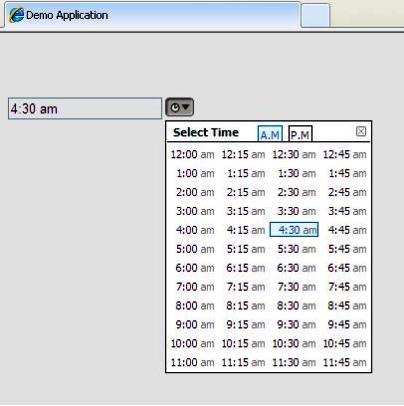Pick the 4:30 am highlighted time slot
This screenshot has height=406, width=404.
tap(294, 230)
